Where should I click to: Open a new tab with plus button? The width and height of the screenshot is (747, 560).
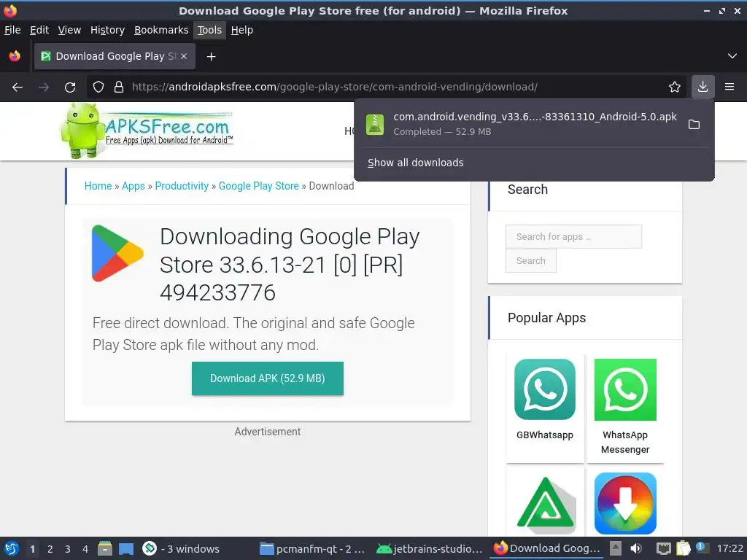(211, 57)
